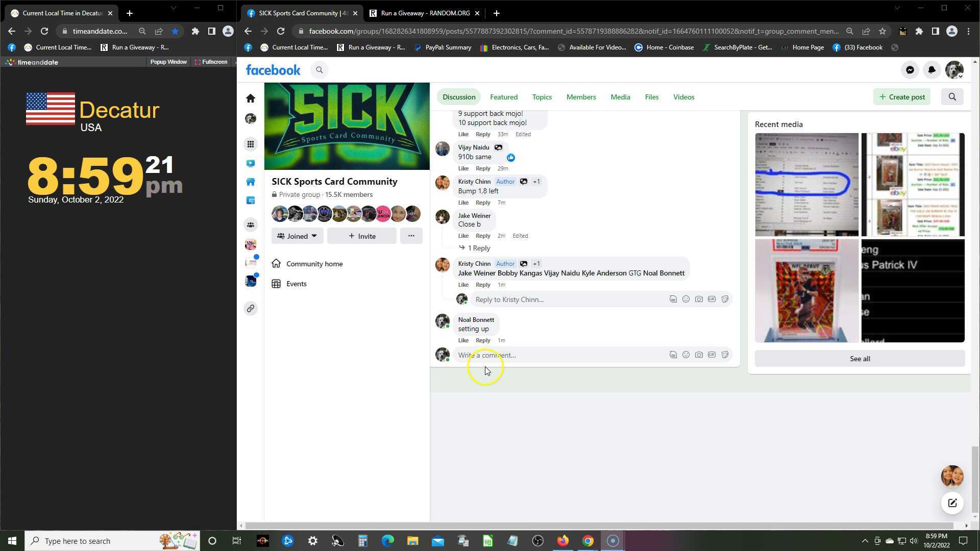Open Facebook notifications bell icon
The width and height of the screenshot is (980, 551).
pyautogui.click(x=932, y=70)
